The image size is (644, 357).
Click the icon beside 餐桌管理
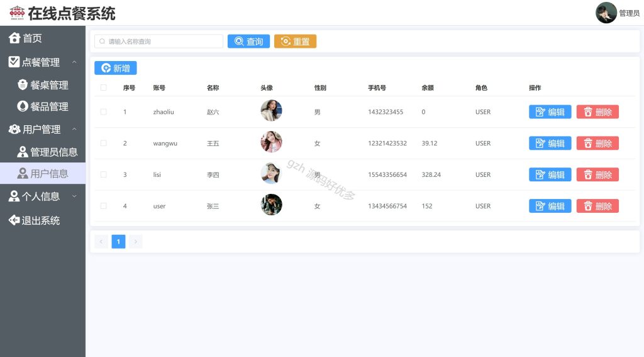point(23,85)
